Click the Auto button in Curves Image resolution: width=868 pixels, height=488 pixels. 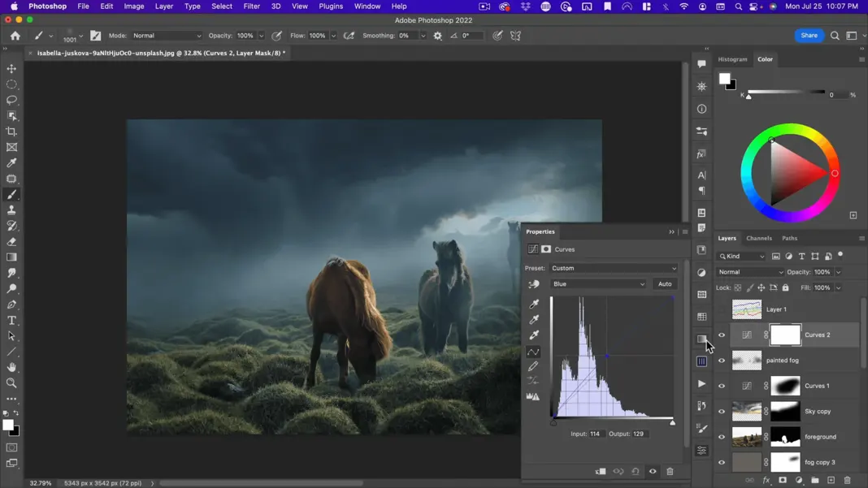point(665,284)
